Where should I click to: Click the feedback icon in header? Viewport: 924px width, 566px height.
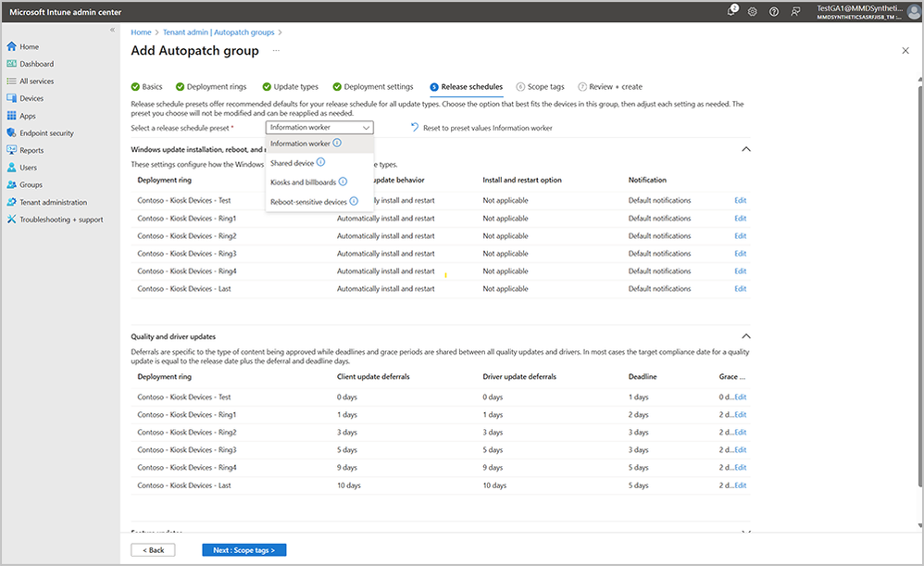[x=795, y=11]
